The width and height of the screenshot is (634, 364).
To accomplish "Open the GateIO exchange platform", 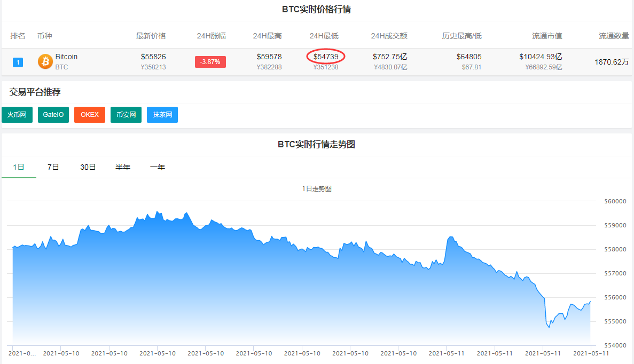I will [53, 114].
